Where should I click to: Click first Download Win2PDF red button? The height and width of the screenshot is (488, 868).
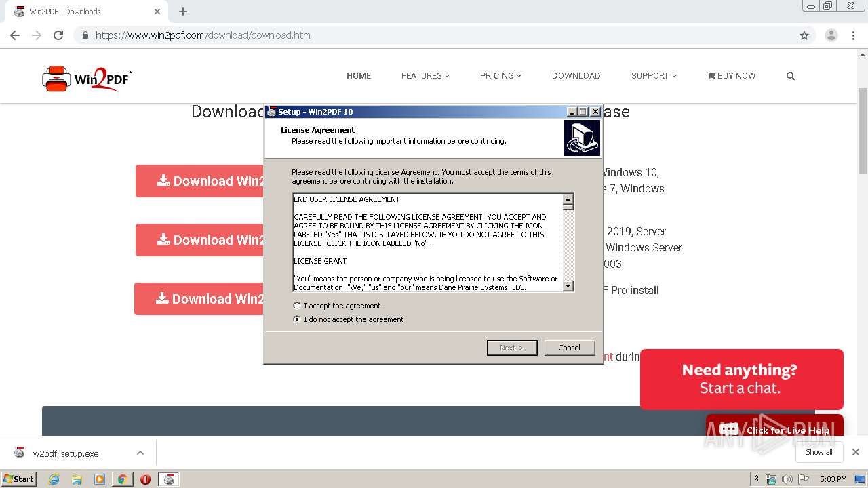pos(199,181)
